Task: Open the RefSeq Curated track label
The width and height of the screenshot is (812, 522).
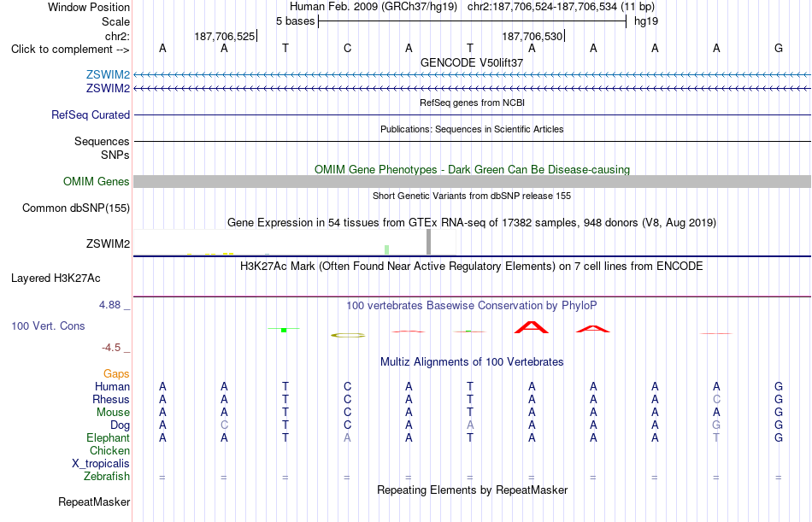Action: click(91, 115)
